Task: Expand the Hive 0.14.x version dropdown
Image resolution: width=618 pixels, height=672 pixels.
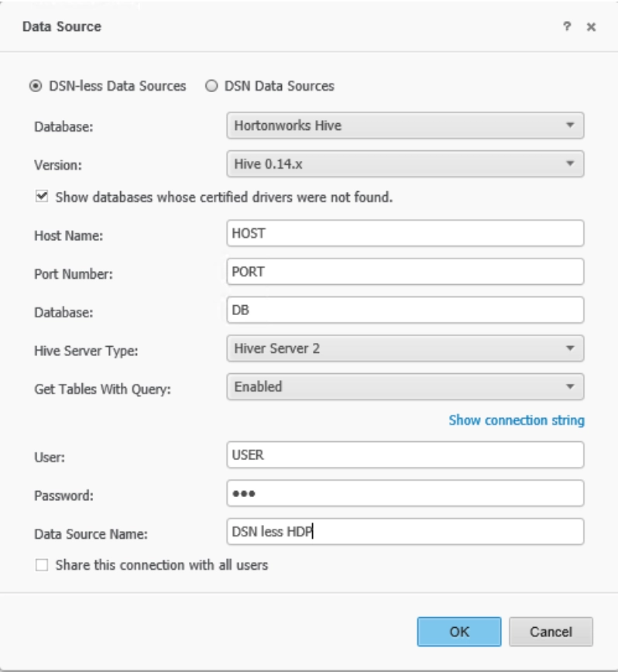Action: pos(405,163)
